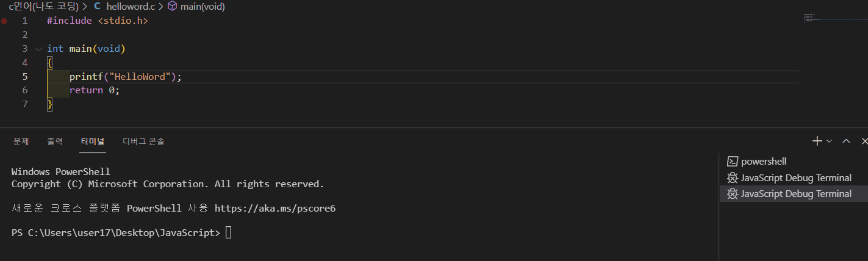Open the https://aka.ms/pscore6 link

[x=275, y=209]
